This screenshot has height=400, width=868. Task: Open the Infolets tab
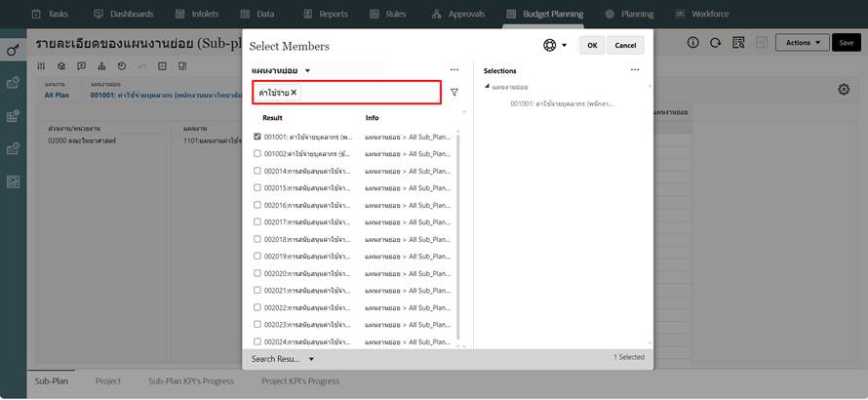(197, 14)
